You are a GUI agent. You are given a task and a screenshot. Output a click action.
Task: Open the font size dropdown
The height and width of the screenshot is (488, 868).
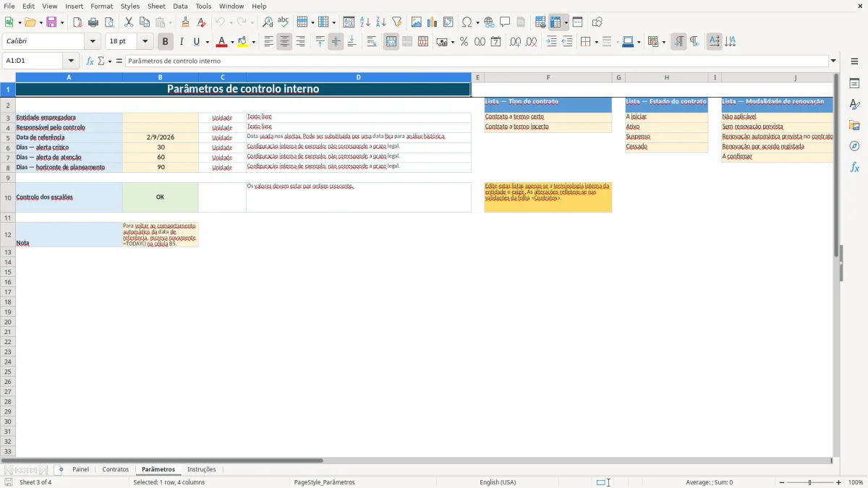coord(145,42)
